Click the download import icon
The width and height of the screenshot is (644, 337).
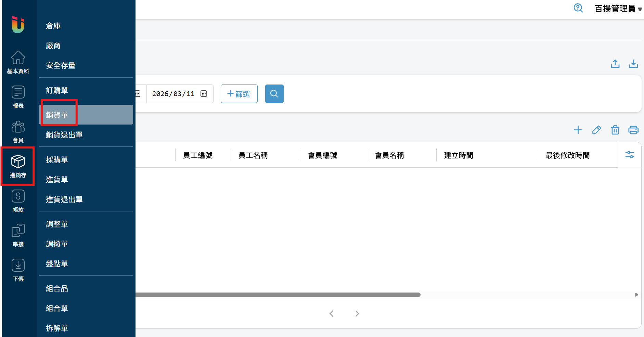point(633,64)
